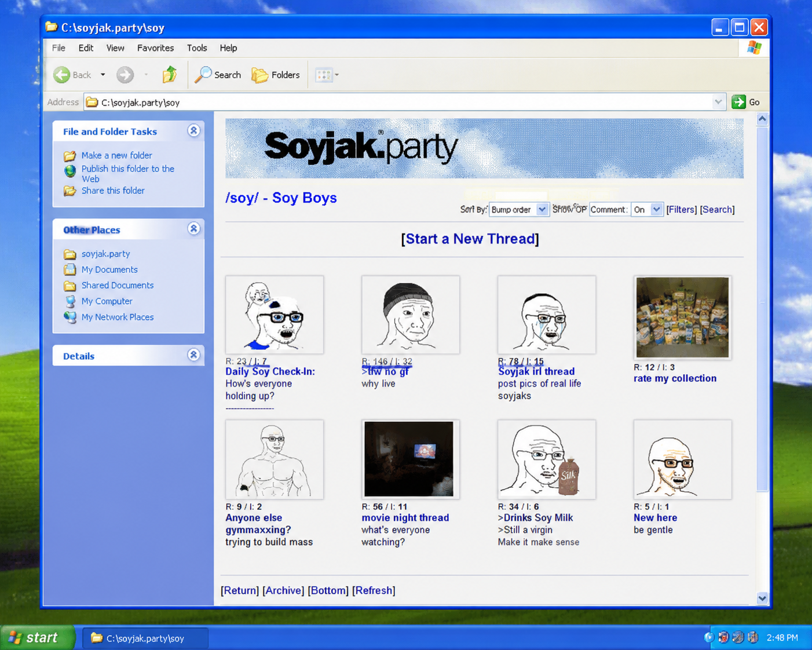
Task: Open the beanie soyjak thumbnail above >tfw no gf
Action: click(411, 315)
